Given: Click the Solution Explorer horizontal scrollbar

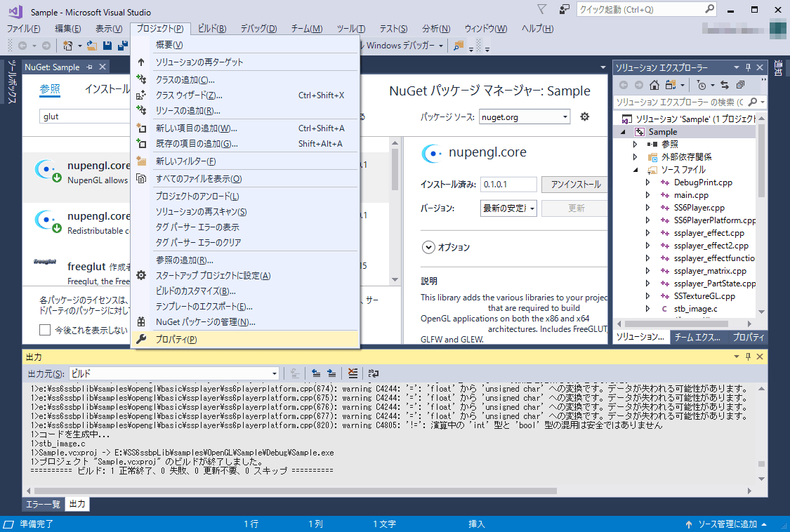Looking at the screenshot, I should point(677,324).
